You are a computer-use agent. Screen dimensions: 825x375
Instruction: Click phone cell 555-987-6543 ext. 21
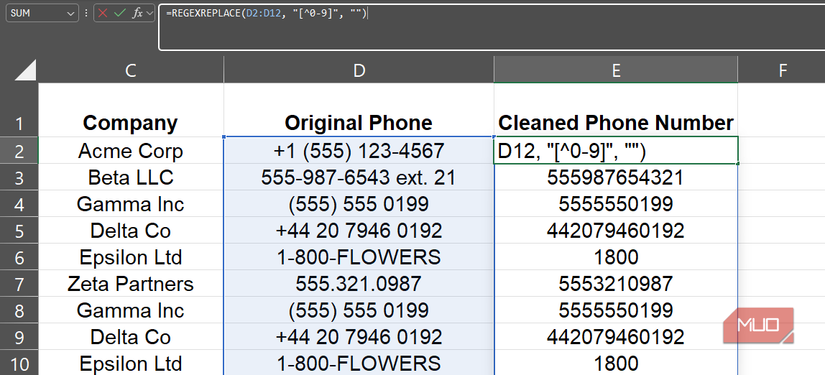coord(359,177)
